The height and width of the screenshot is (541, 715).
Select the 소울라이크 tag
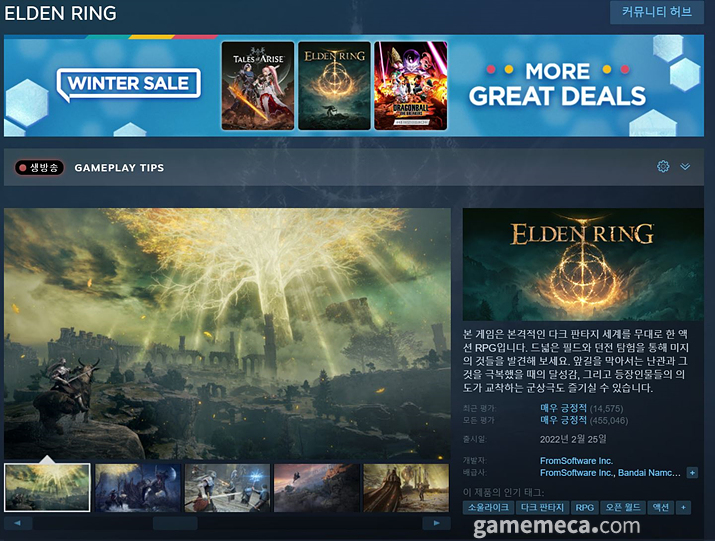[x=488, y=507]
